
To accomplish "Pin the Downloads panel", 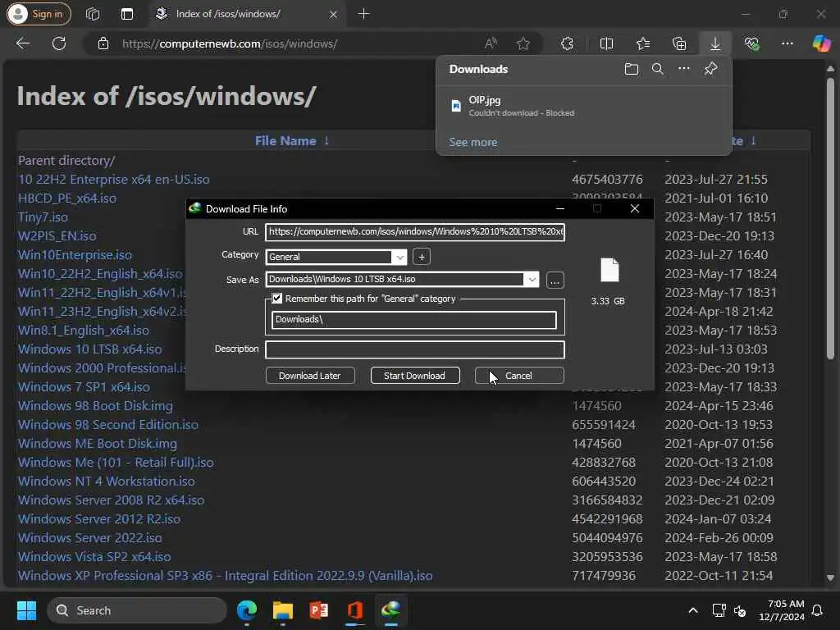I will tap(711, 69).
